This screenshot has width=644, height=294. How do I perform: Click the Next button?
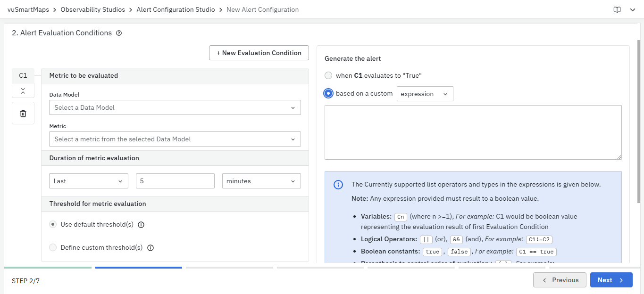tap(611, 280)
